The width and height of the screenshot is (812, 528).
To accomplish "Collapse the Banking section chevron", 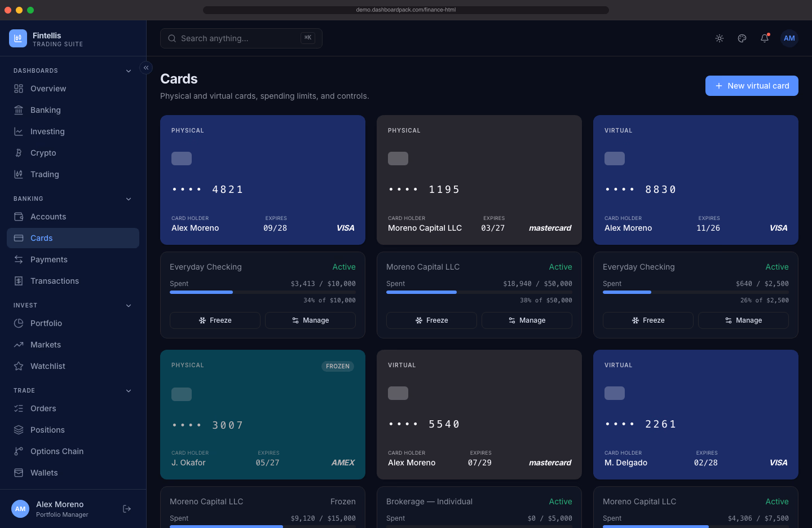I will (129, 199).
